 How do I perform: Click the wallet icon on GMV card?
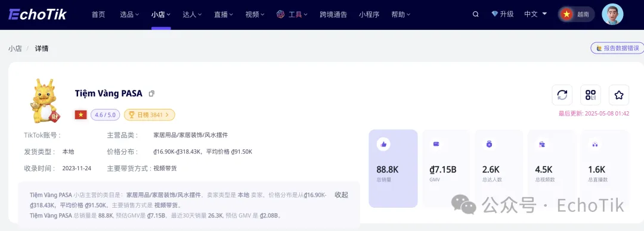(x=436, y=144)
